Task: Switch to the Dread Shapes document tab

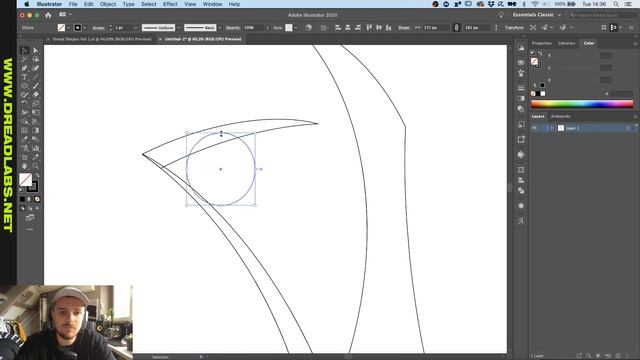Action: [102, 39]
